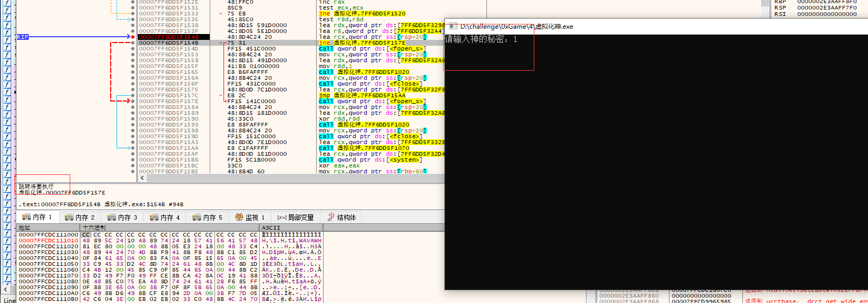
Task: Set breakpoint bullet beside address 00007FF6DD5F157E
Action: coord(133,102)
